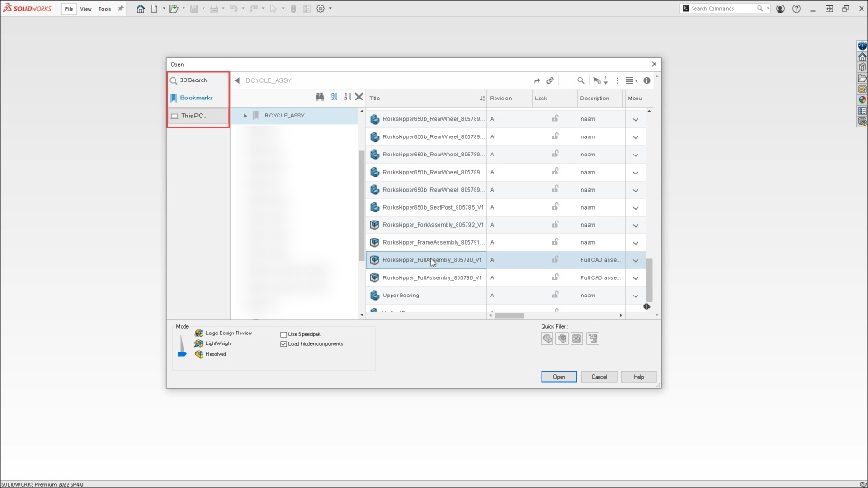Select the Upper Bearing file row
Viewport: 868px width, 488px height.
tap(506, 296)
